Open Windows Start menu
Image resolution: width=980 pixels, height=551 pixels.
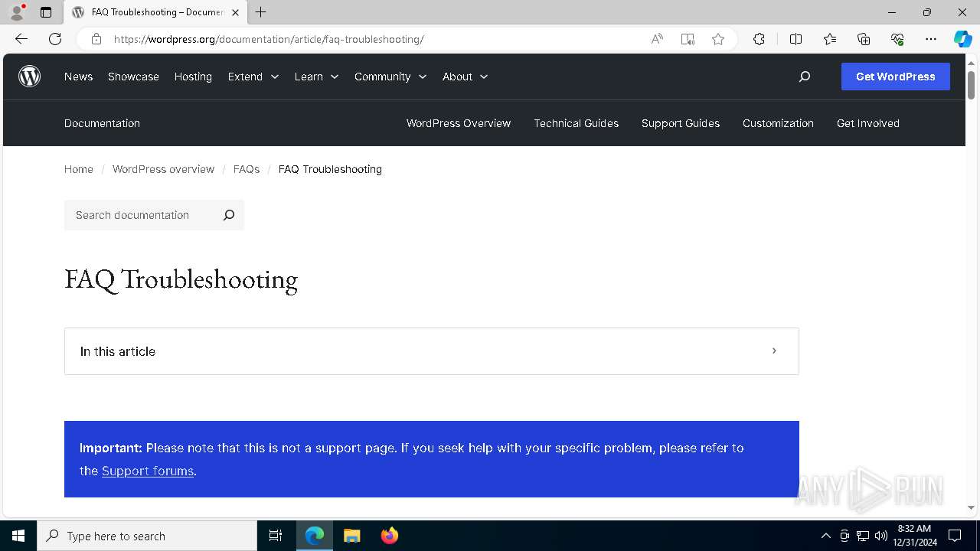point(18,536)
